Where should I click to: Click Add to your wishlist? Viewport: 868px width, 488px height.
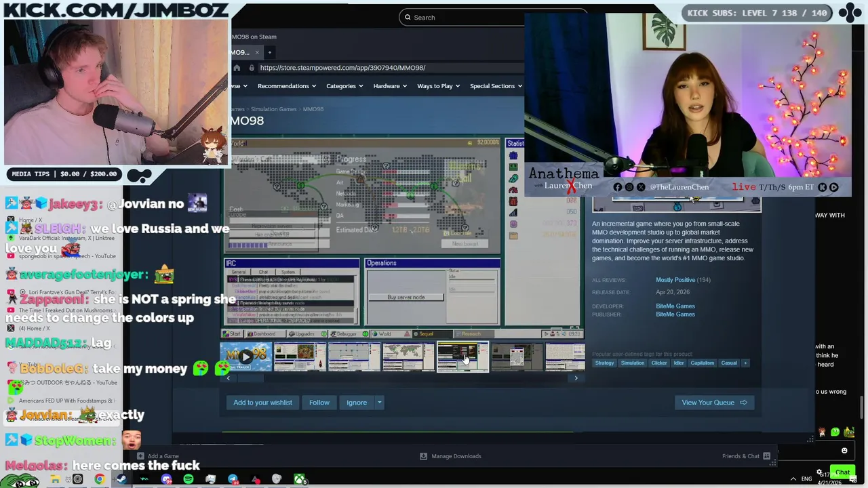[x=262, y=403]
